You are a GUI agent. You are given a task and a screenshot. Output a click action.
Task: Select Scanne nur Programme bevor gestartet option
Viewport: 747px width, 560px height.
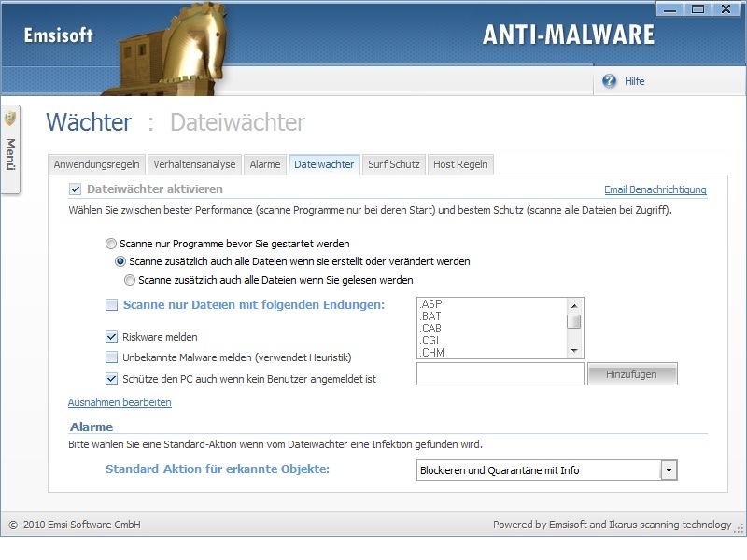click(x=110, y=244)
